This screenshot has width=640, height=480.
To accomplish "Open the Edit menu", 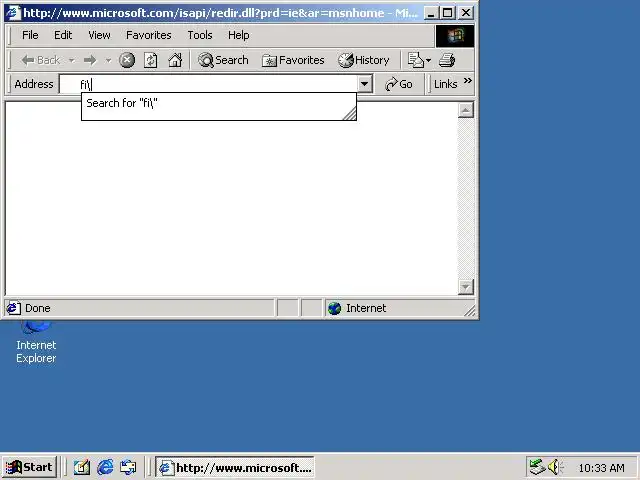I will [x=63, y=35].
